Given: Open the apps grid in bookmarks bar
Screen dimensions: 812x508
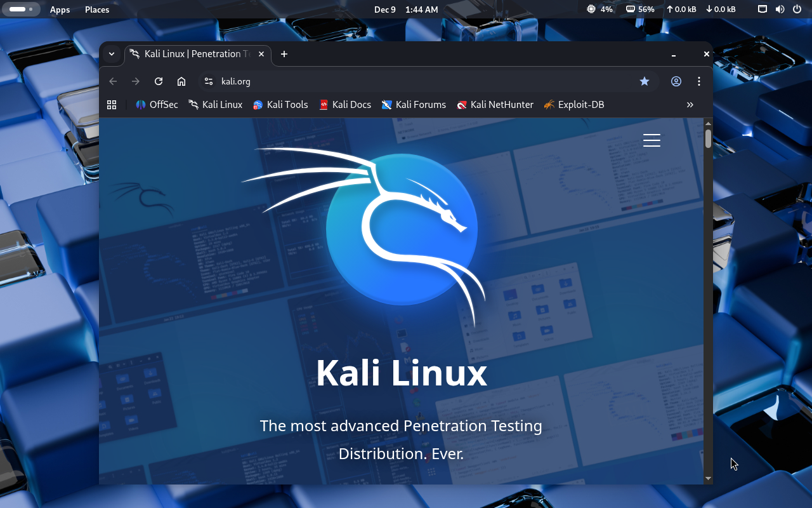Looking at the screenshot, I should tap(112, 105).
